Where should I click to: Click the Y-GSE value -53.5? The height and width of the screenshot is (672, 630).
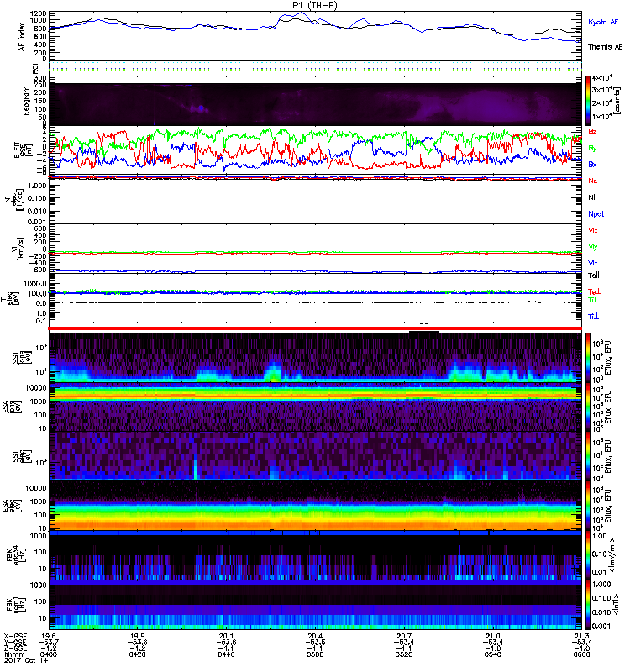coord(315,642)
